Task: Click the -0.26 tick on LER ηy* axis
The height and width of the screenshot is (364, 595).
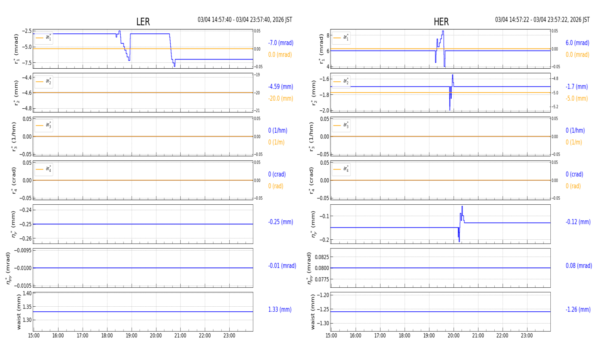Action: coord(25,238)
